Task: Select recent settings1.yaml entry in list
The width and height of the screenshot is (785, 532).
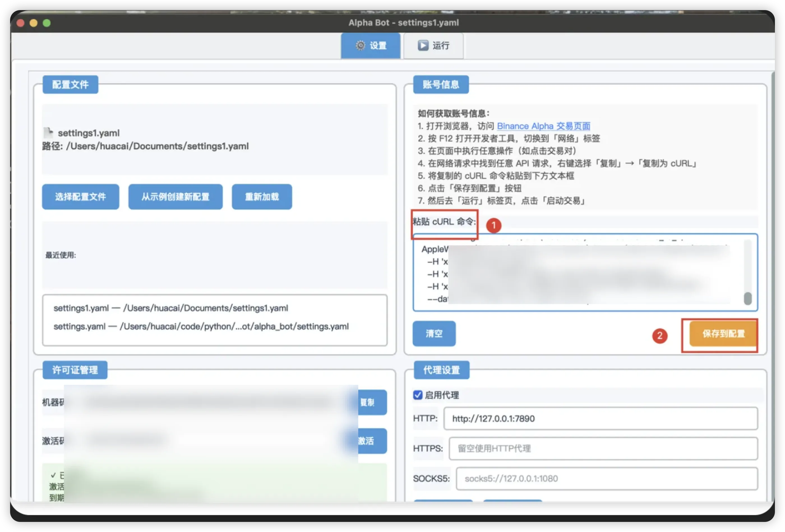Action: click(170, 308)
